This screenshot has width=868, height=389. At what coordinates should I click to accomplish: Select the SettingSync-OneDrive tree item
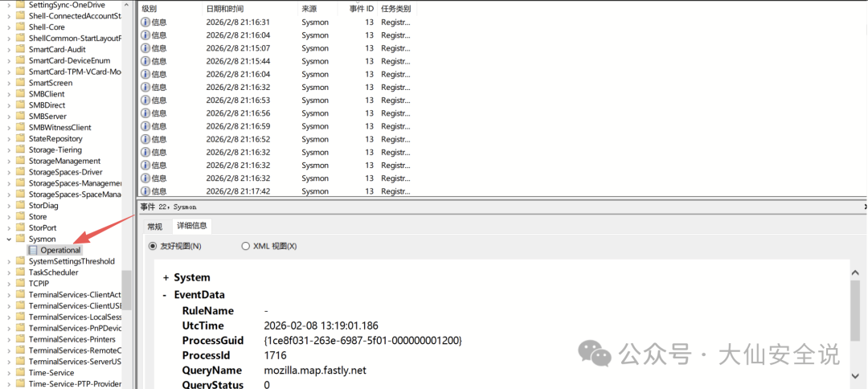point(67,5)
